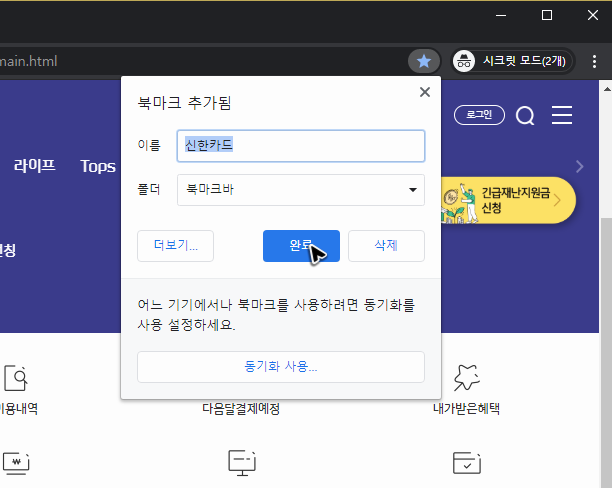Remove bookmark with 삭제 button
The height and width of the screenshot is (488, 612).
coord(386,246)
